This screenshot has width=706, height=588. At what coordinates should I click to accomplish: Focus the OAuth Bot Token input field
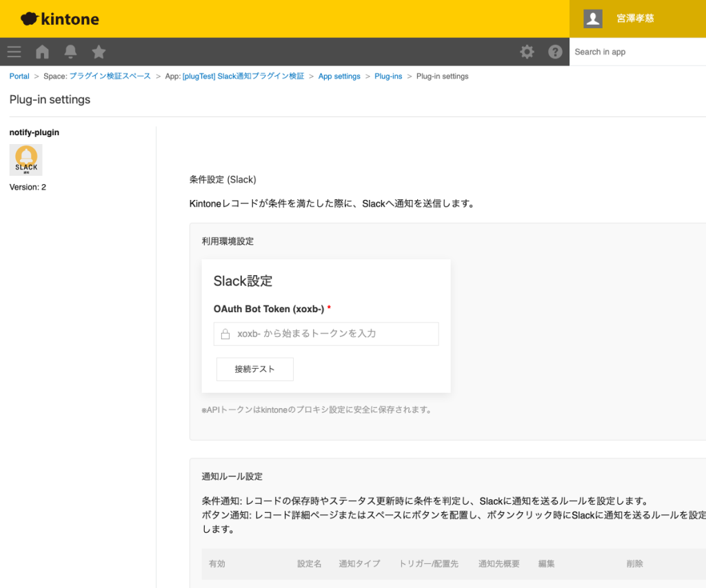click(x=326, y=334)
